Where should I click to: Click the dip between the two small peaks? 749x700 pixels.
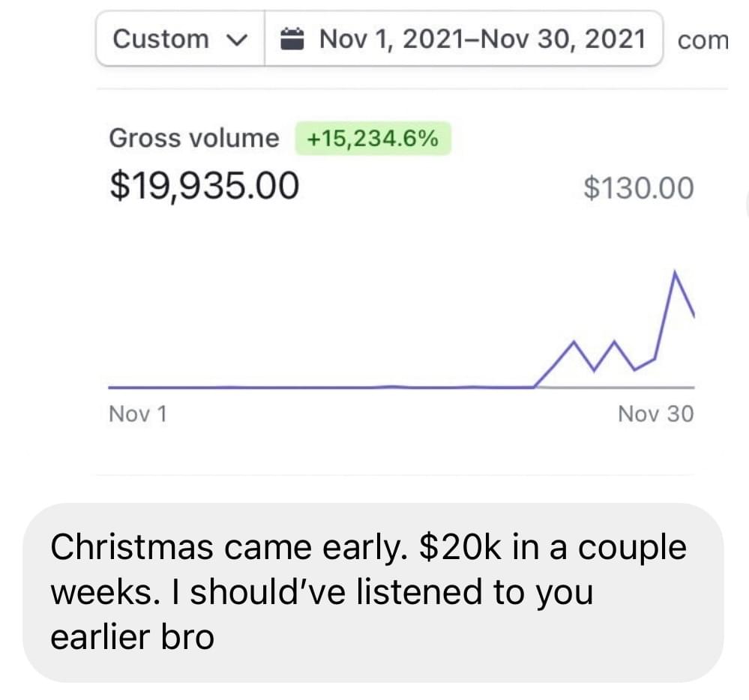pyautogui.click(x=595, y=369)
